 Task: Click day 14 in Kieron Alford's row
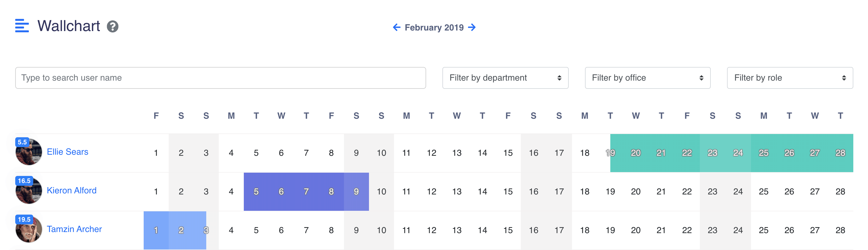coord(482,192)
